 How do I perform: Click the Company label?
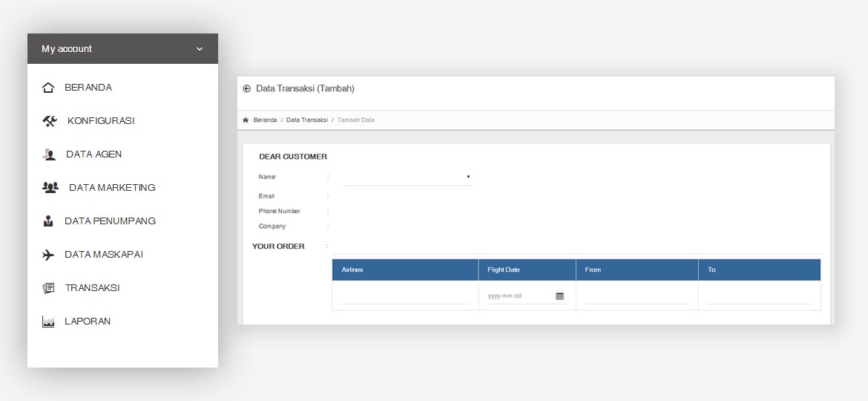272,226
